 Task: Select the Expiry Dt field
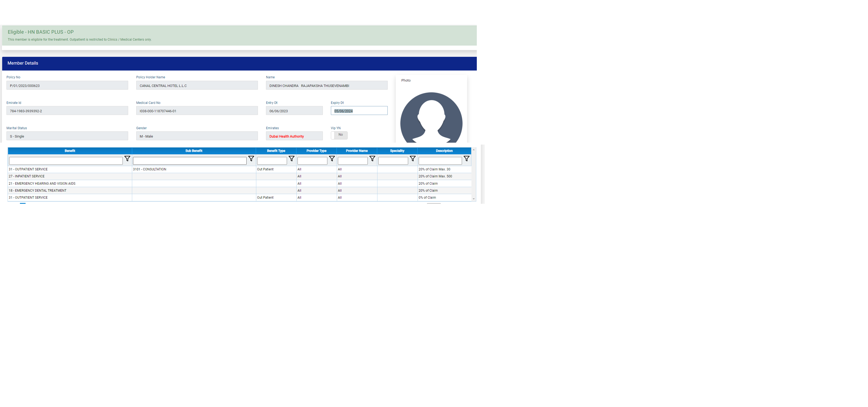(359, 111)
